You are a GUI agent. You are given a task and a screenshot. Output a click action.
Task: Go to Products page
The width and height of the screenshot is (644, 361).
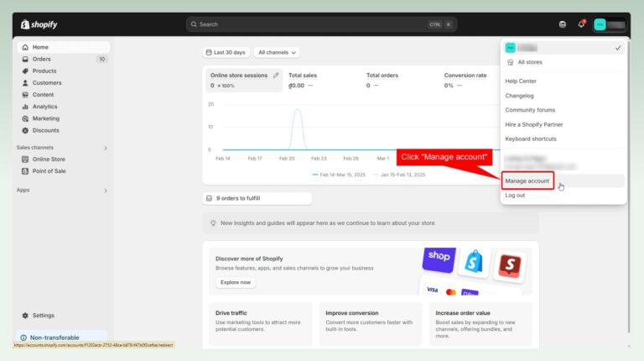(64, 71)
